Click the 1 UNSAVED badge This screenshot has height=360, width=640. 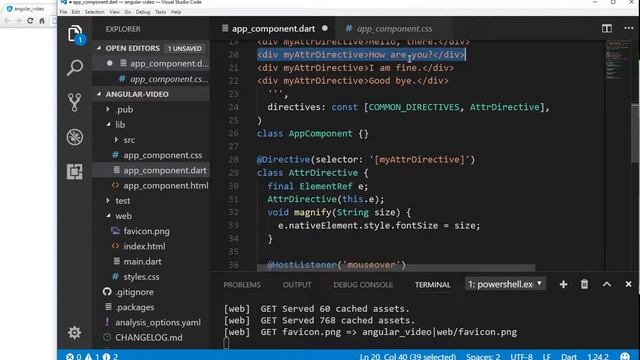pos(184,48)
